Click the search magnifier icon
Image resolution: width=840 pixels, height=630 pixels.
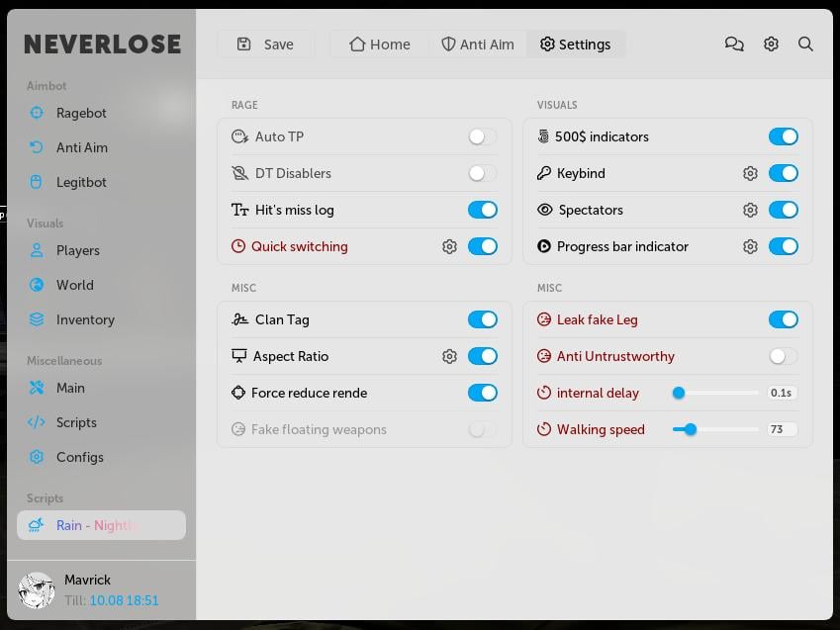coord(805,44)
